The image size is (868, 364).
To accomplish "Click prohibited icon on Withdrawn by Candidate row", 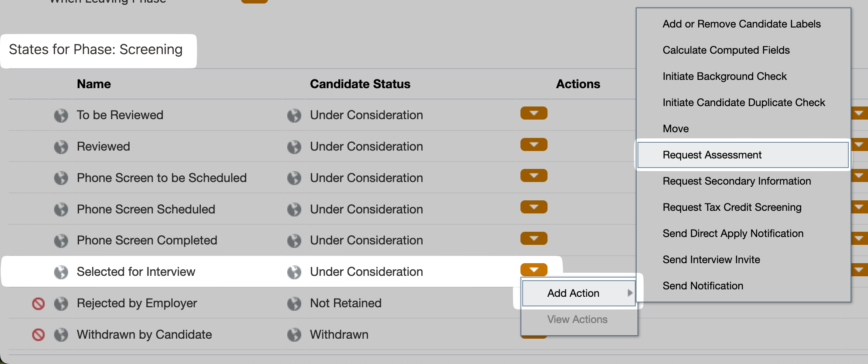I will (x=38, y=335).
